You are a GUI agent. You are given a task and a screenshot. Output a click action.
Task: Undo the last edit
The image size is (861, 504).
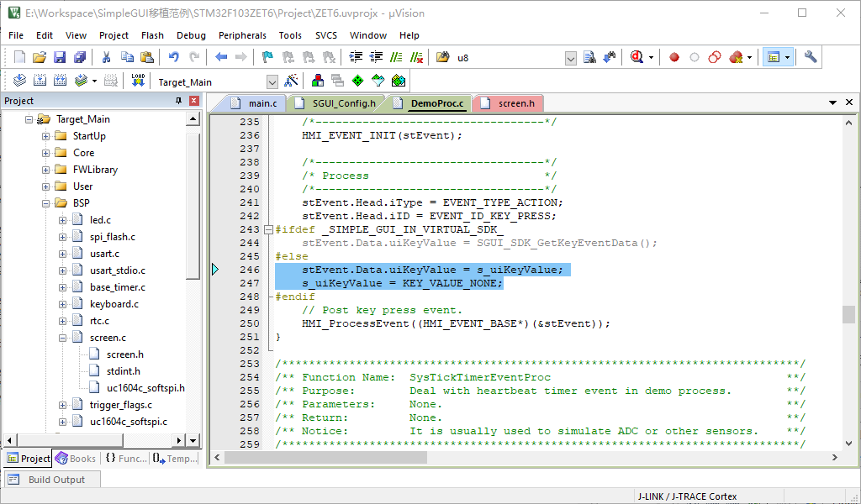click(x=174, y=57)
